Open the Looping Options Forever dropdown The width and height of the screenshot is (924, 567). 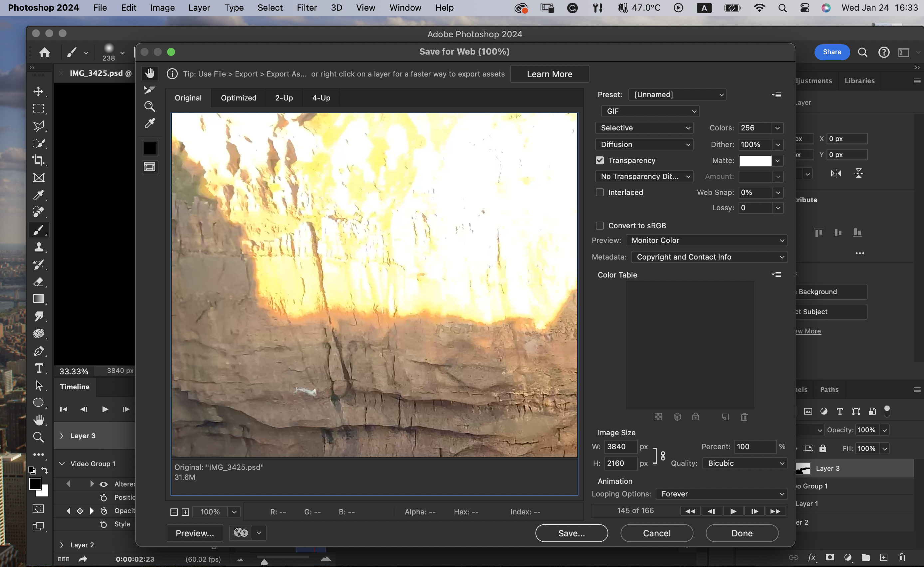point(721,494)
